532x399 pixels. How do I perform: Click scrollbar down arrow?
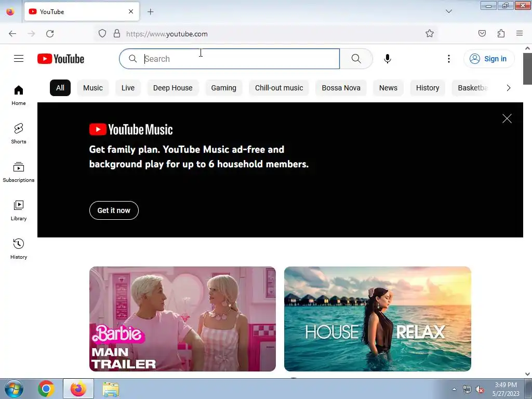[x=527, y=374]
